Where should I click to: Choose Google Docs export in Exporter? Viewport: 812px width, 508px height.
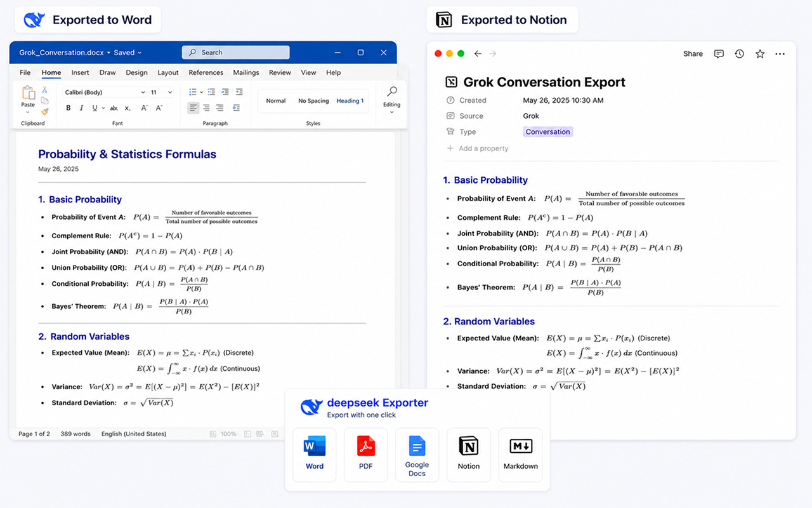coord(417,454)
